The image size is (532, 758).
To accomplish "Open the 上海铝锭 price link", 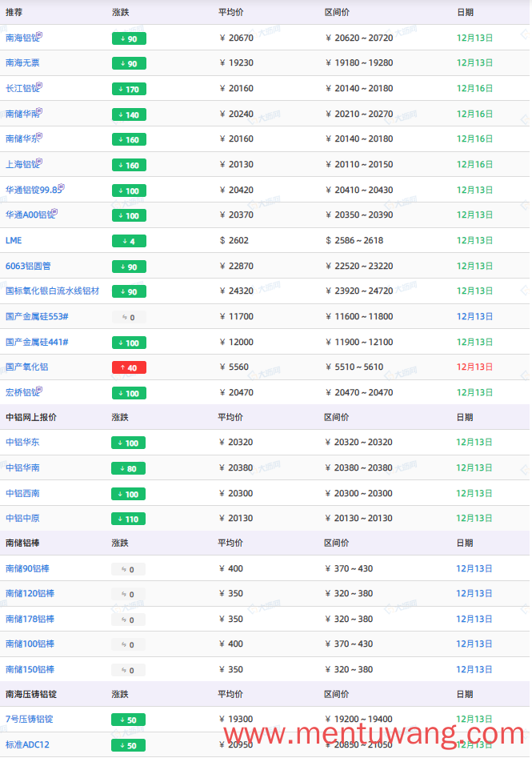I will (22, 164).
